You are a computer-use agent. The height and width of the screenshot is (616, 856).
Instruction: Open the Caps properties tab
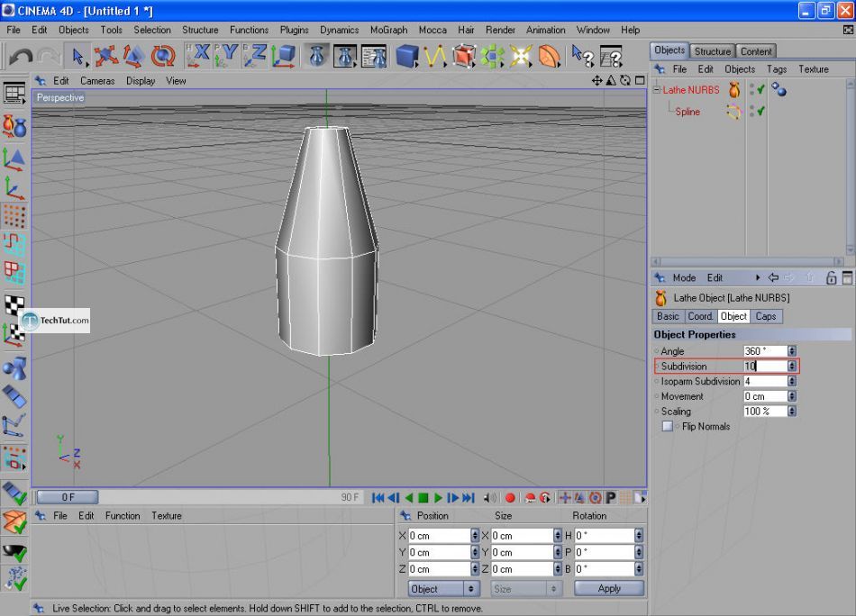tap(766, 316)
